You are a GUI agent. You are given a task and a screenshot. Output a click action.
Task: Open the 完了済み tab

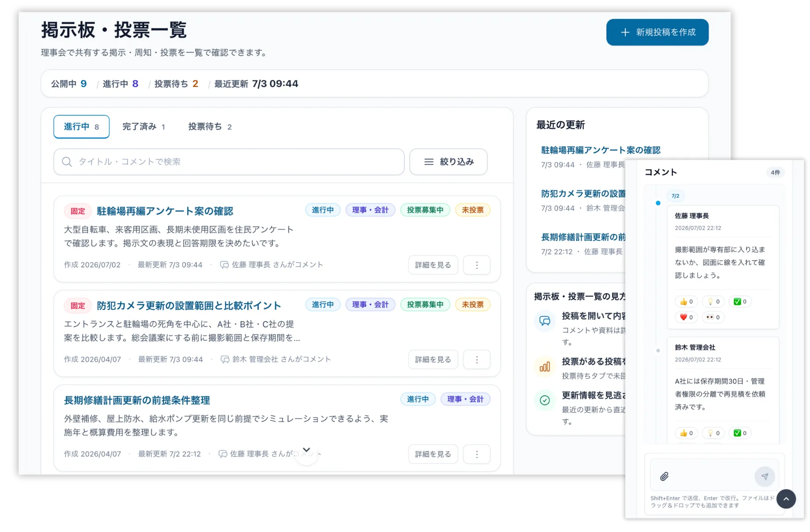(x=144, y=127)
